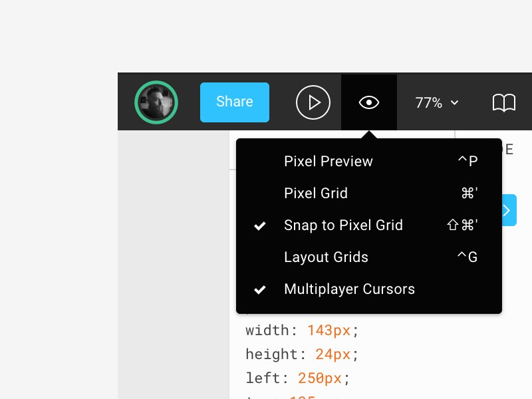Click the checkmark beside Snap to Pixel Grid
Screen dimensions: 532x399
pos(259,225)
